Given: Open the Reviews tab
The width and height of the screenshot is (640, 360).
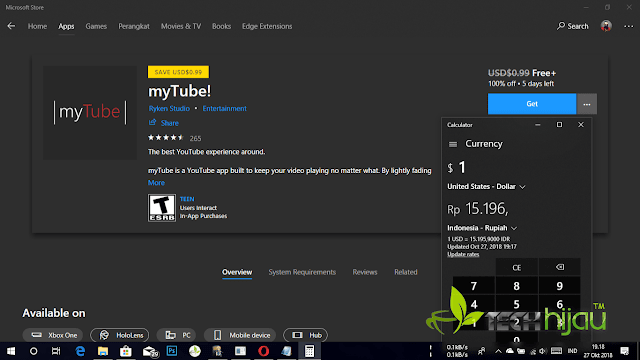Looking at the screenshot, I should coord(365,272).
